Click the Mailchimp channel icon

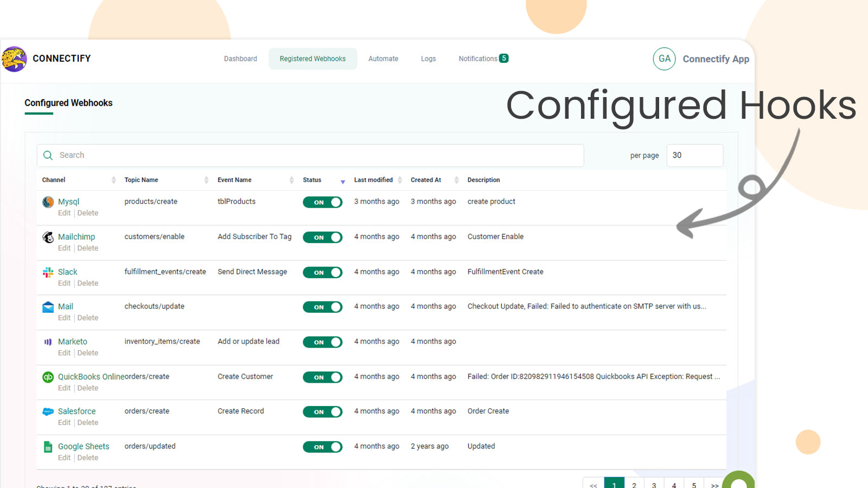[48, 237]
